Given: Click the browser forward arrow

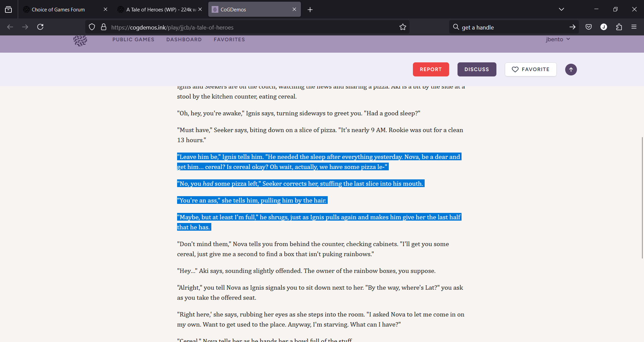Looking at the screenshot, I should point(25,27).
